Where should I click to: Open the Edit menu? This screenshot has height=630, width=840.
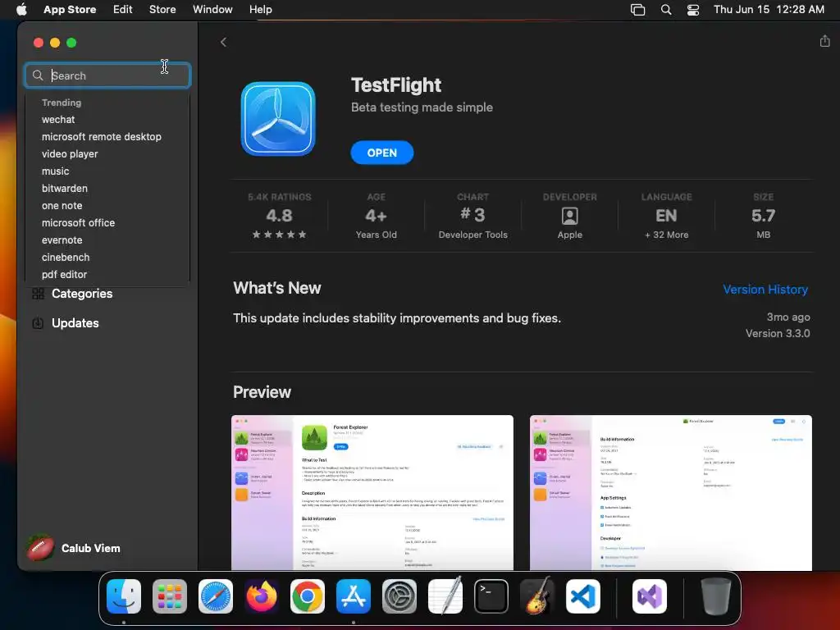[x=123, y=9]
